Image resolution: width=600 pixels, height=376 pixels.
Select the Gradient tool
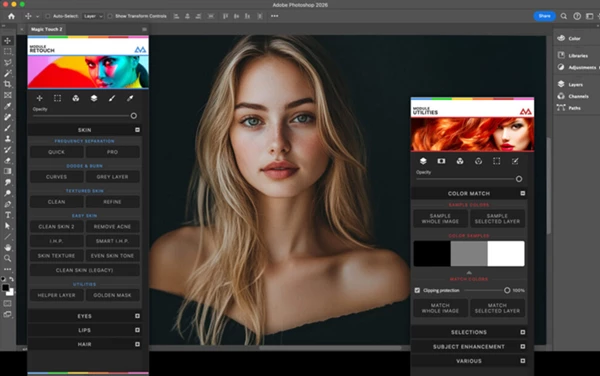(7, 171)
